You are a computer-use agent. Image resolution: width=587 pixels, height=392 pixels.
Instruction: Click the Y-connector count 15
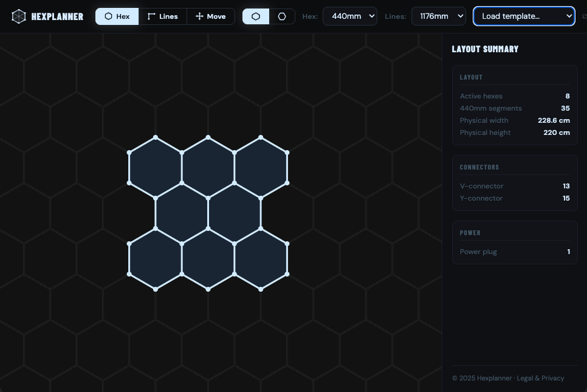(x=566, y=198)
